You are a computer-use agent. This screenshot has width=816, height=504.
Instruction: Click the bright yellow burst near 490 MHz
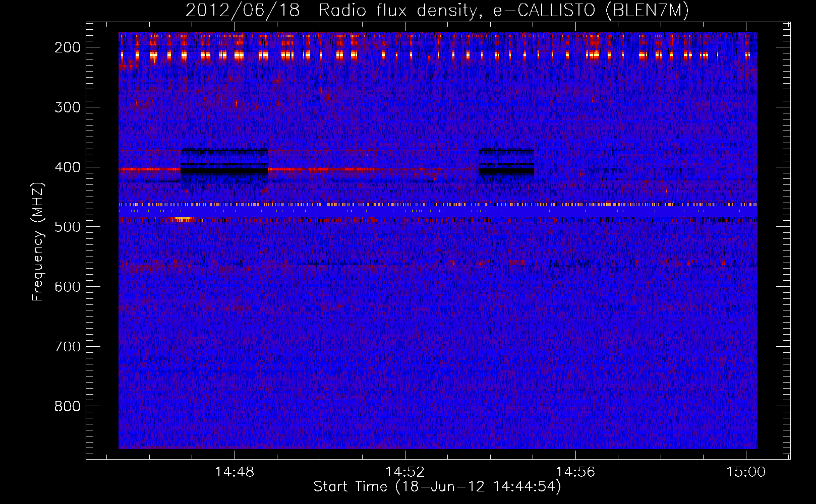183,219
